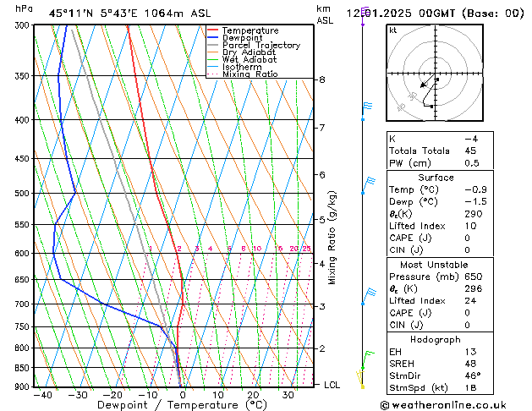
Task: Click the yellow wind barb at 900 hPa
Action: (360, 380)
